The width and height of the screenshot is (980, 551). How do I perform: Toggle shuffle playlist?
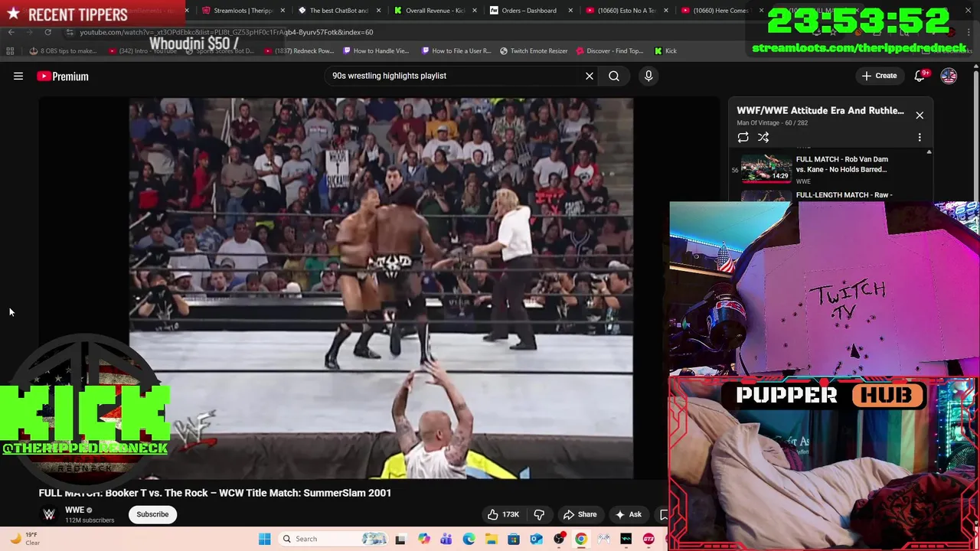(763, 137)
